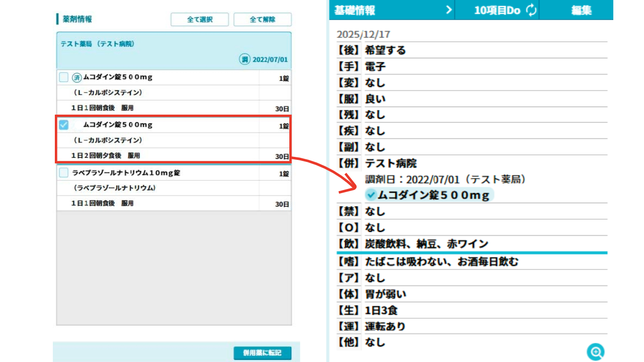Screen dimensions: 644x362
Task: Open the 編集 tab in header
Action: point(581,10)
